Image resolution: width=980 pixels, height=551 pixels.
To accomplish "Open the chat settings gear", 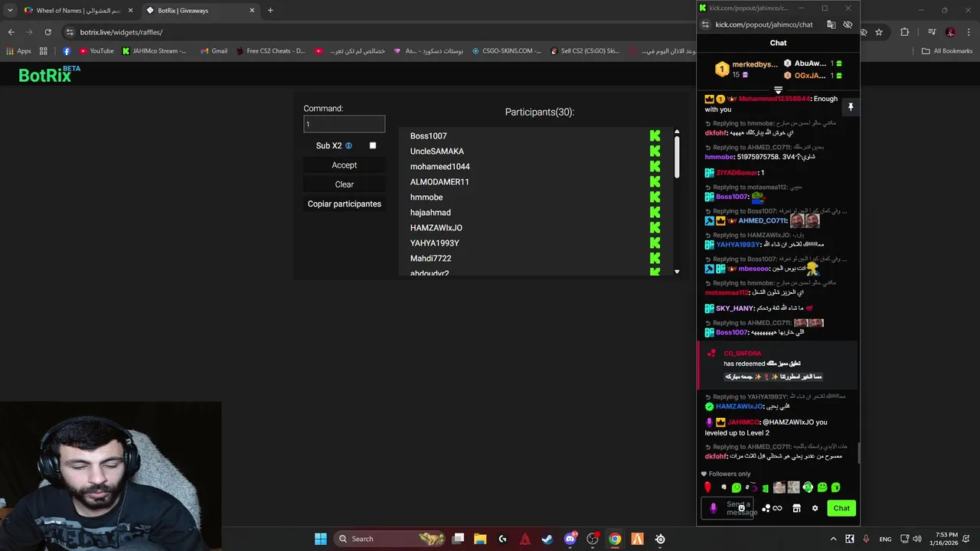I will [x=815, y=508].
